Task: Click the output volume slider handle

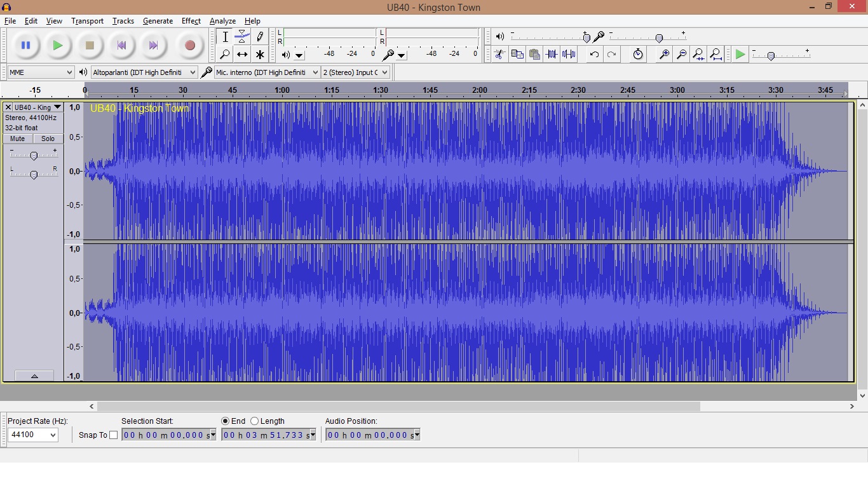Action: [x=587, y=38]
